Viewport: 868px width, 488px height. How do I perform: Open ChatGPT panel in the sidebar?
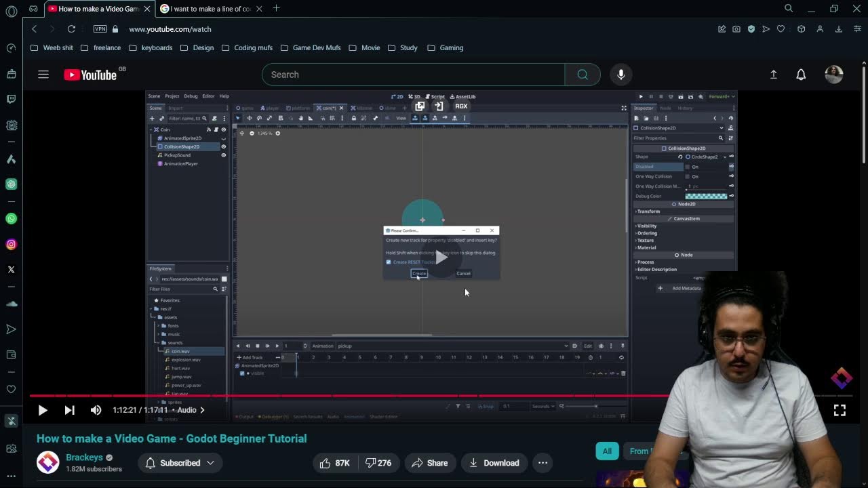pos(12,184)
